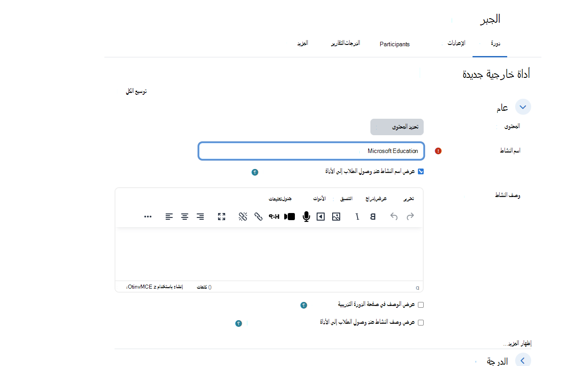Open the الأدوات editor menu

(319, 199)
